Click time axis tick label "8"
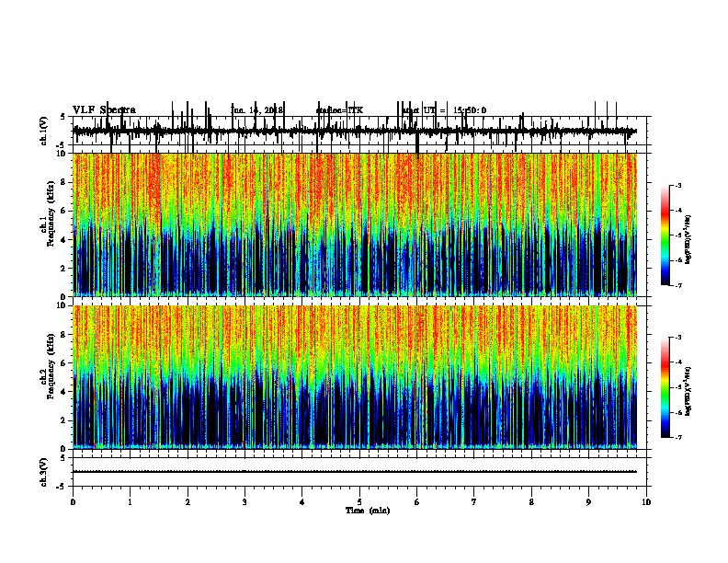The image size is (728, 563). coord(531,502)
